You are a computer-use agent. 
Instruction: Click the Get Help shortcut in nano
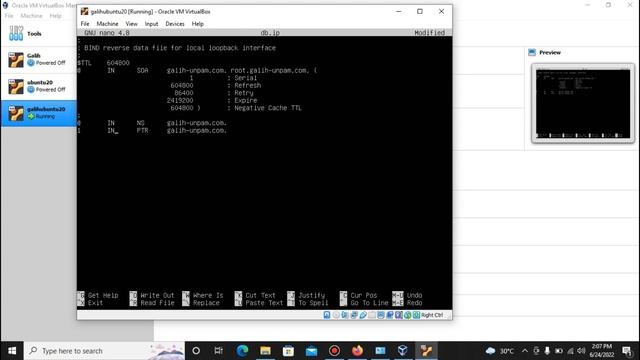coord(98,295)
